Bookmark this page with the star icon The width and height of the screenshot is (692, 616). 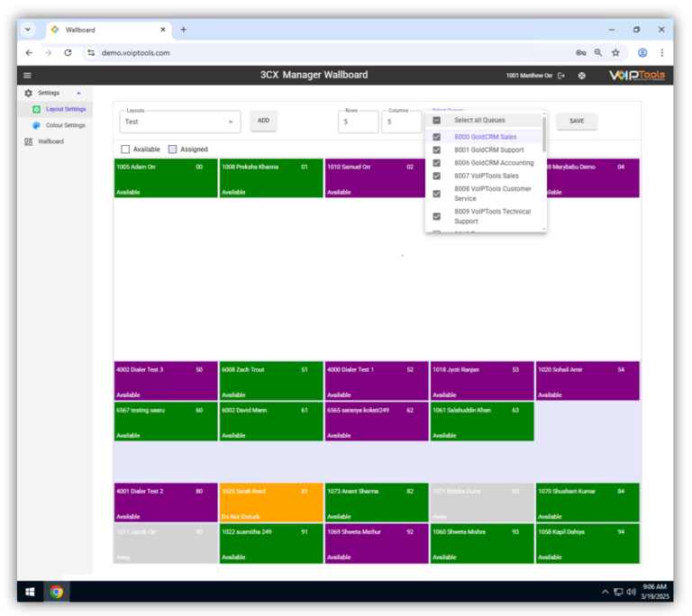click(615, 52)
